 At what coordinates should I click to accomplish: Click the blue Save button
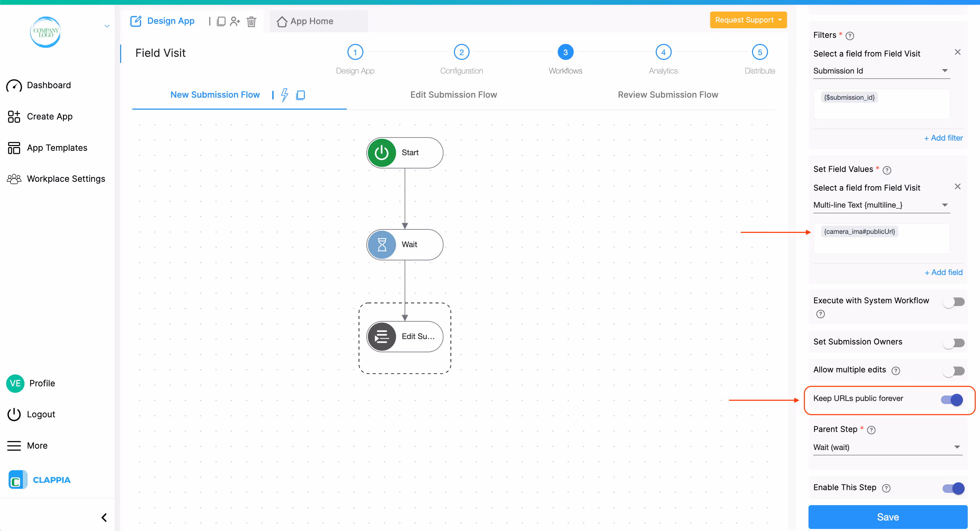(887, 517)
